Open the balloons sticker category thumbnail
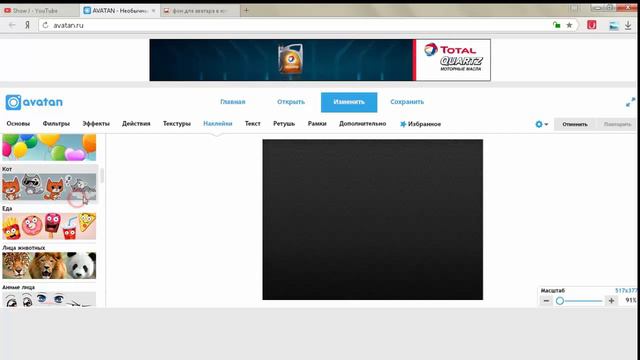 [x=49, y=147]
